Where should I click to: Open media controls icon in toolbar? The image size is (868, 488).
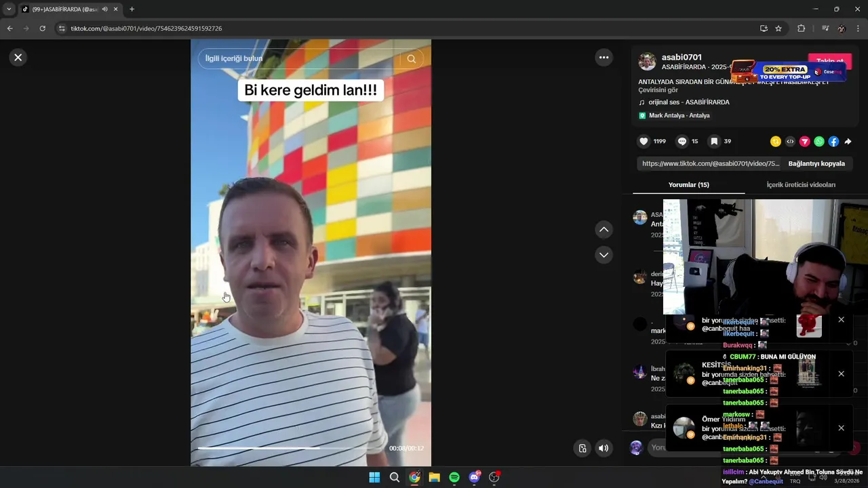[x=825, y=28]
